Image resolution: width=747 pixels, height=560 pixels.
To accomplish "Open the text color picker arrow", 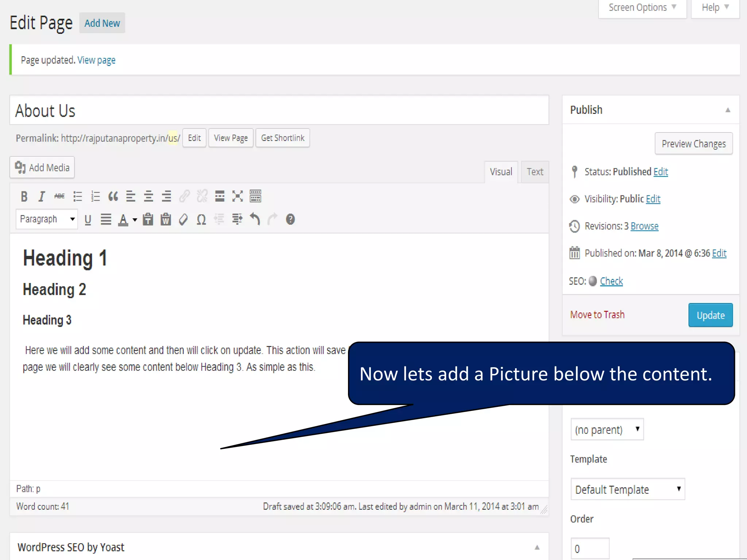I will pyautogui.click(x=135, y=220).
